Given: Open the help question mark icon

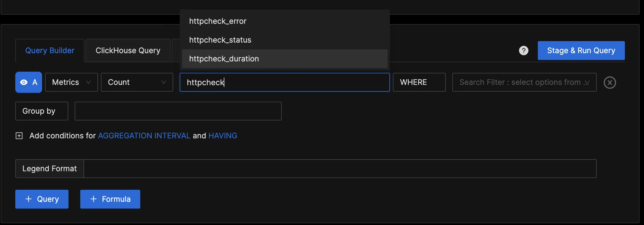Looking at the screenshot, I should click(x=523, y=51).
